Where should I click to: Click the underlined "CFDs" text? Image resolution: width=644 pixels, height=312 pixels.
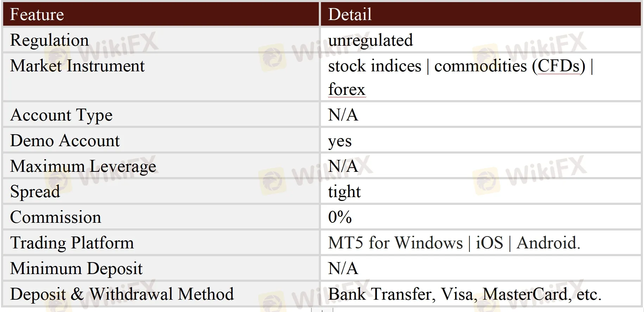pyautogui.click(x=558, y=66)
